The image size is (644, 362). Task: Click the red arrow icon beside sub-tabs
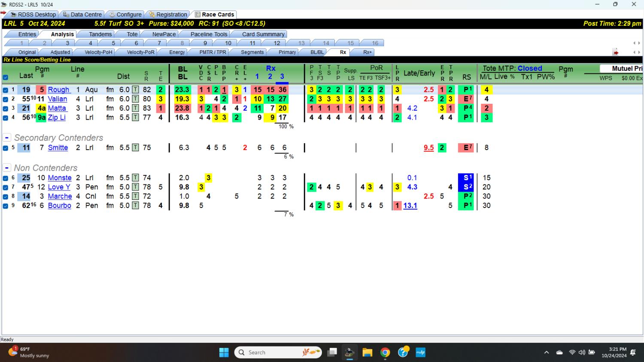click(616, 52)
